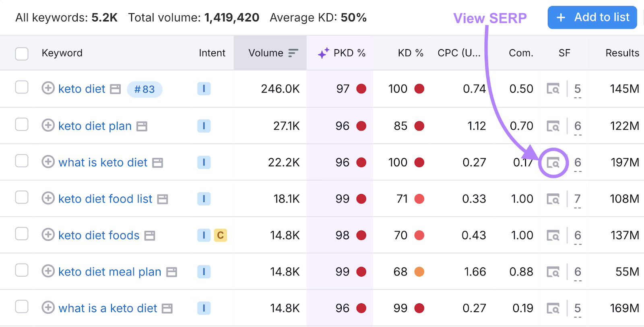644x327 pixels.
Task: Expand SF count for keto diet food list
Action: pyautogui.click(x=578, y=199)
